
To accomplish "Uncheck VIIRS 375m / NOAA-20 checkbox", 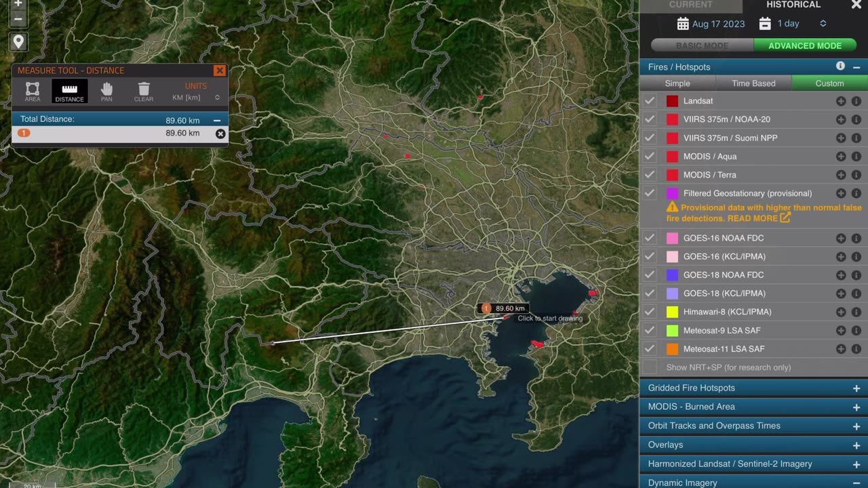I will click(x=650, y=119).
